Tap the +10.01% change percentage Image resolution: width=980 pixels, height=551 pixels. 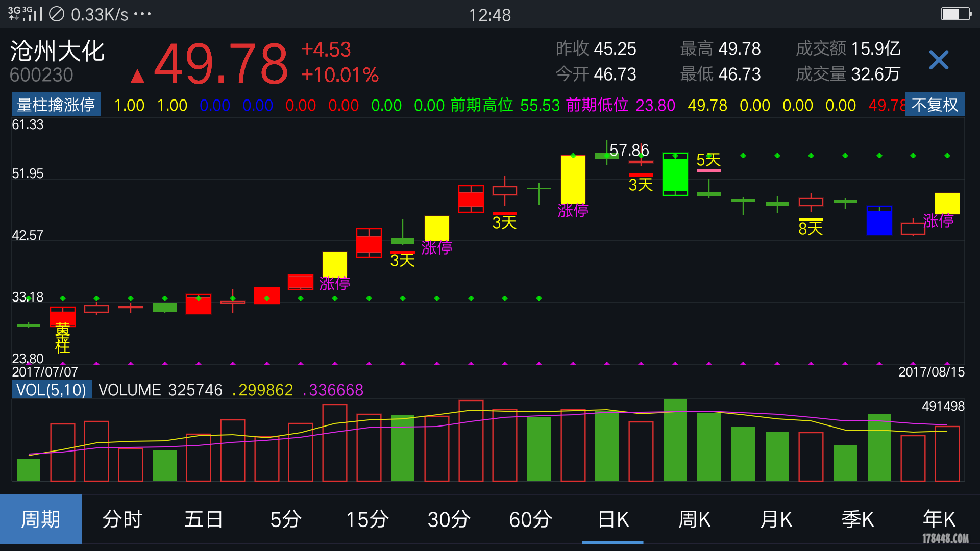(x=340, y=75)
